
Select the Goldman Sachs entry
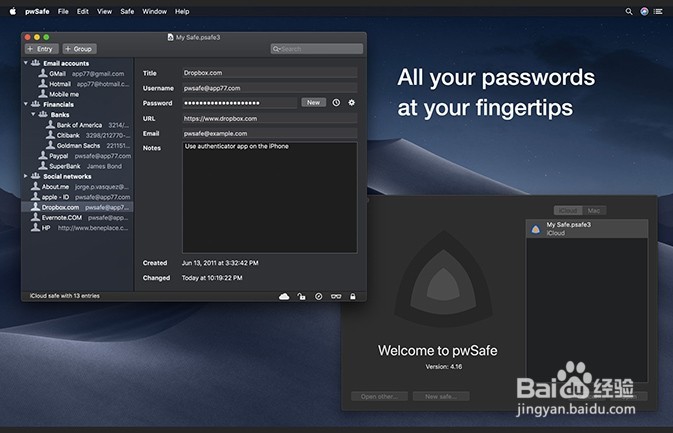[x=77, y=145]
